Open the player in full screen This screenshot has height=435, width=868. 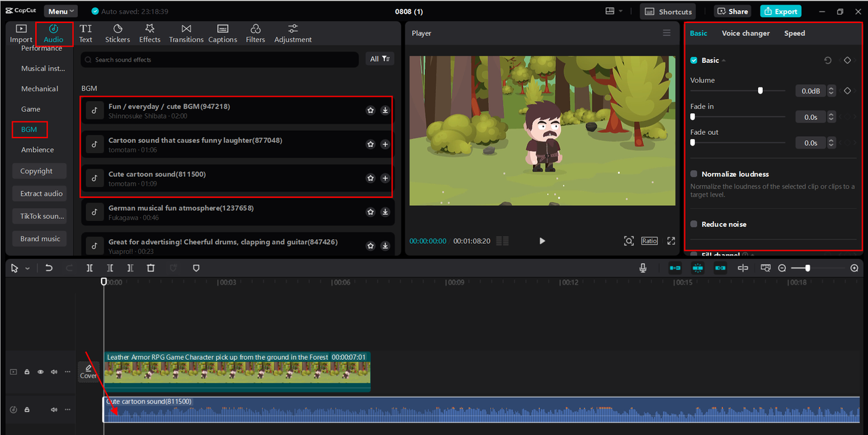pyautogui.click(x=671, y=241)
